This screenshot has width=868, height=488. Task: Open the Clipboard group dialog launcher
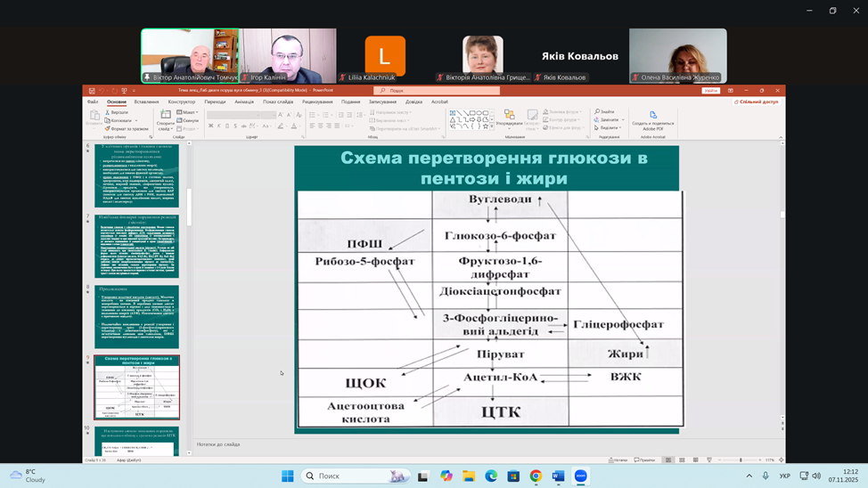click(x=151, y=136)
